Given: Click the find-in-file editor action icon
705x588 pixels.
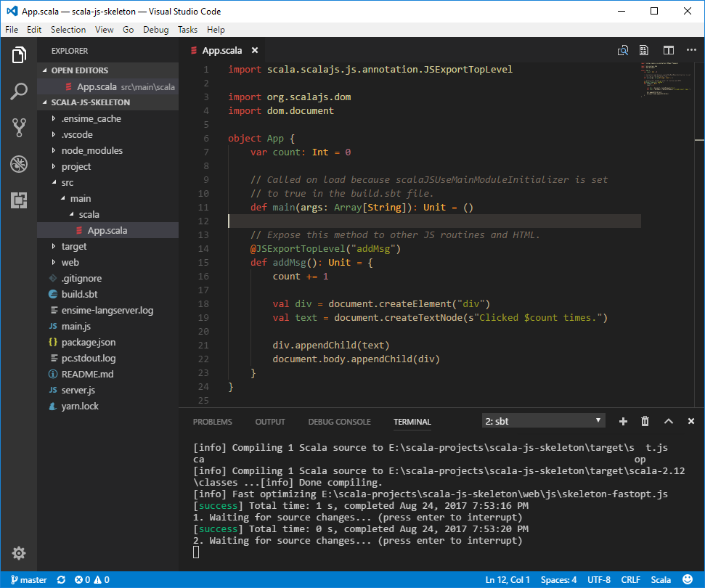Looking at the screenshot, I should point(623,50).
